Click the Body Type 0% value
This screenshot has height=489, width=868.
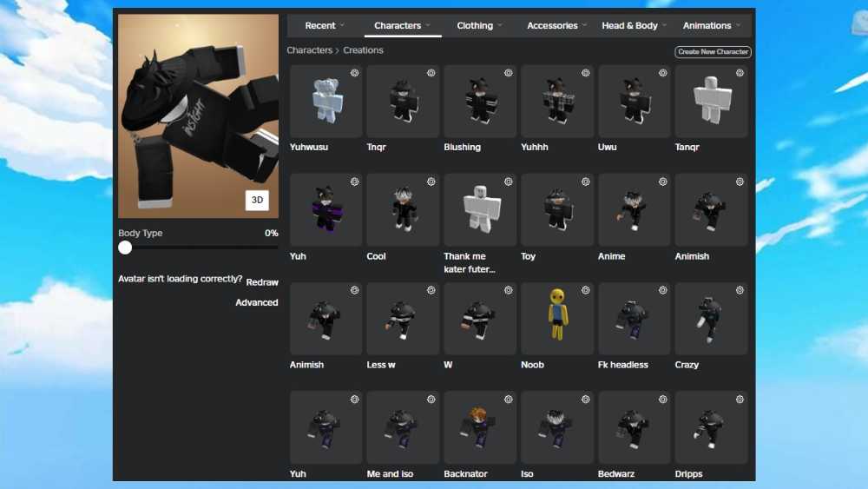[271, 233]
